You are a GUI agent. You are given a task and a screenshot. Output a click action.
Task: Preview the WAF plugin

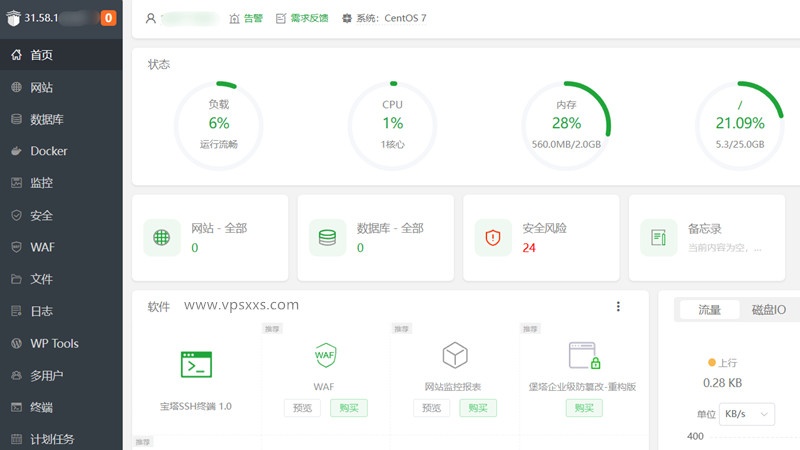302,408
